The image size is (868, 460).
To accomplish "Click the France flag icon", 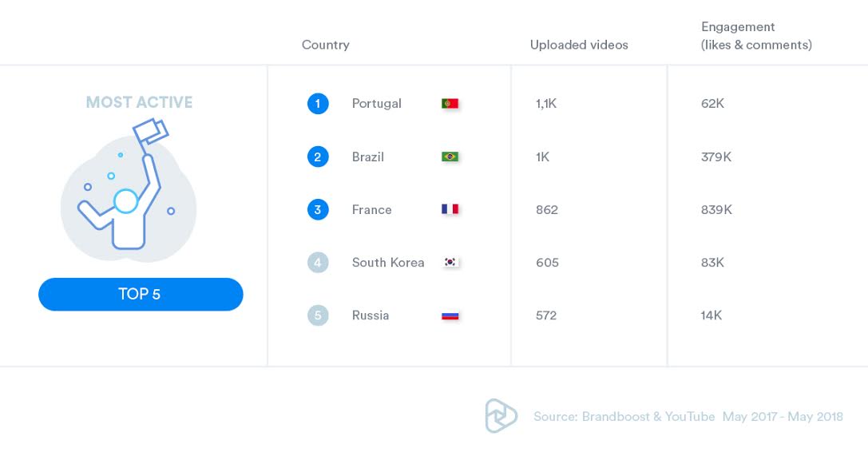I will point(450,209).
